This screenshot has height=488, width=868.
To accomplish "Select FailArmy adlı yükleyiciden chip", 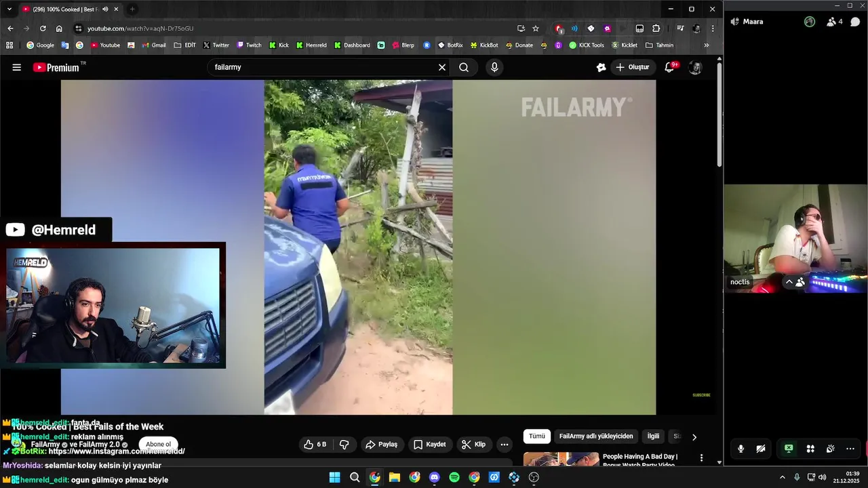I will 596,436.
